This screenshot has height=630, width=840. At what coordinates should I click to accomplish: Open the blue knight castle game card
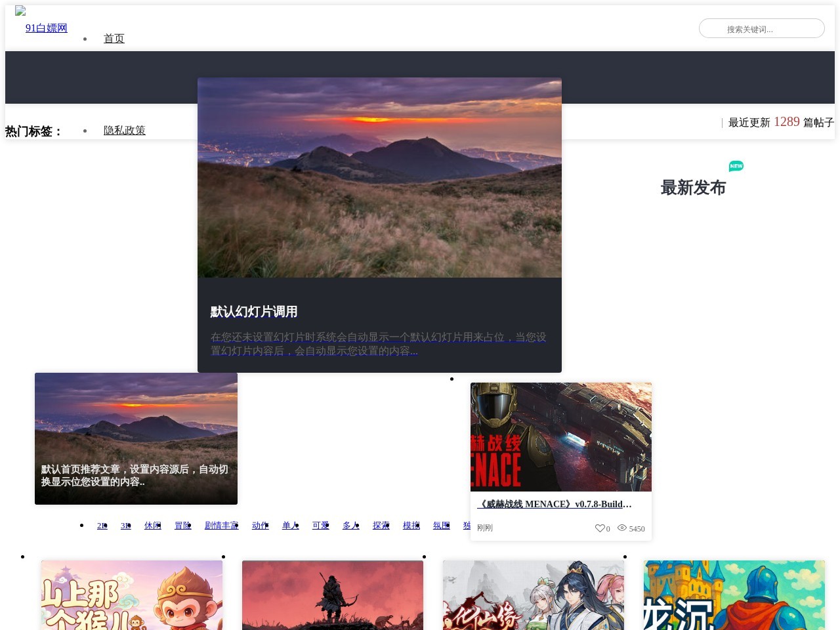coord(734,595)
